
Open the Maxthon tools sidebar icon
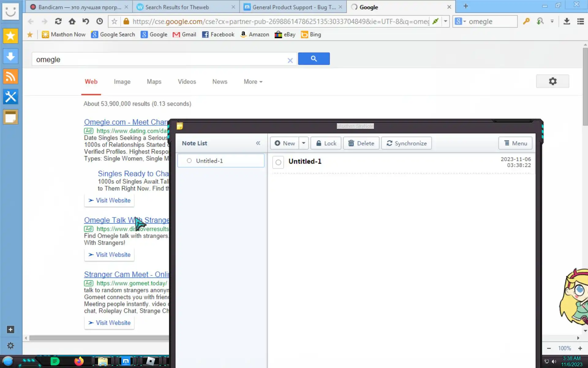pos(10,97)
